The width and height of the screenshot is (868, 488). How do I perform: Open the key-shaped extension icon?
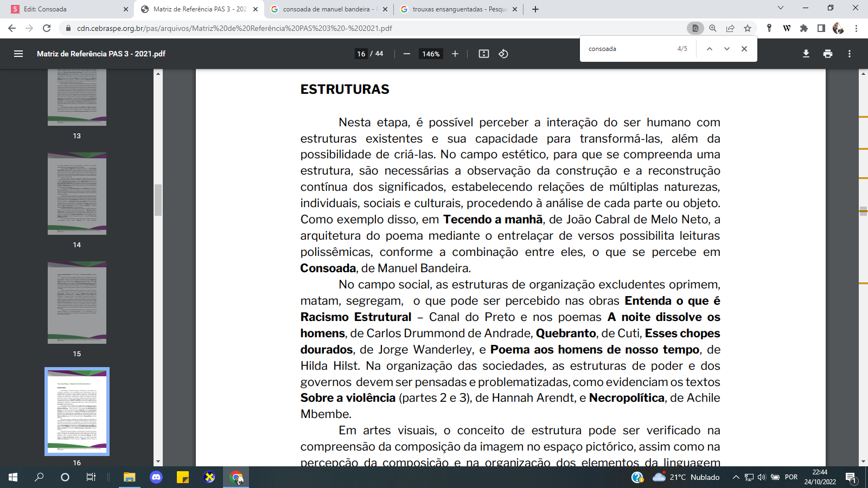[x=769, y=28]
